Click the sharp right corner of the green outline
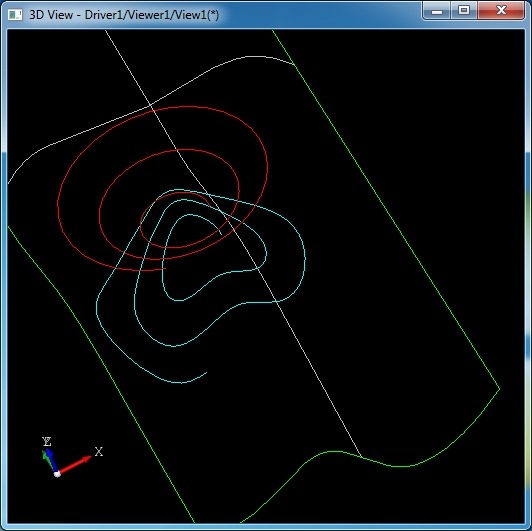The height and width of the screenshot is (531, 532). pos(499,389)
